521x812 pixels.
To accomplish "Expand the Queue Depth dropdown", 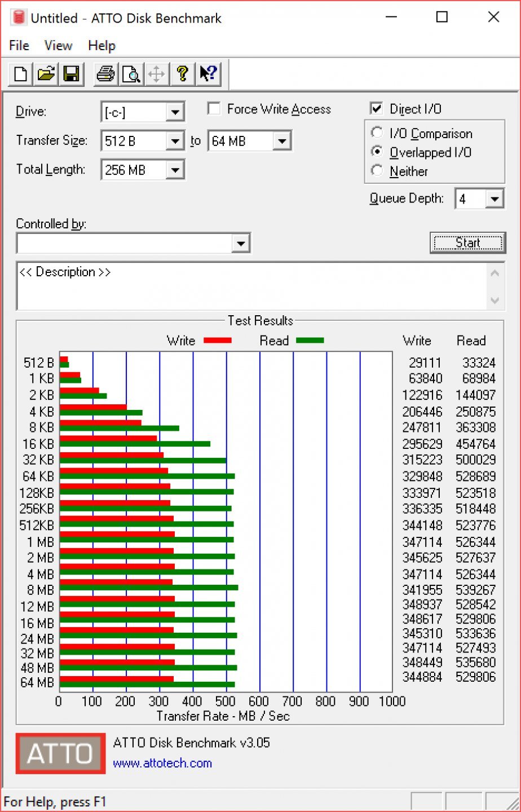I will [x=494, y=199].
